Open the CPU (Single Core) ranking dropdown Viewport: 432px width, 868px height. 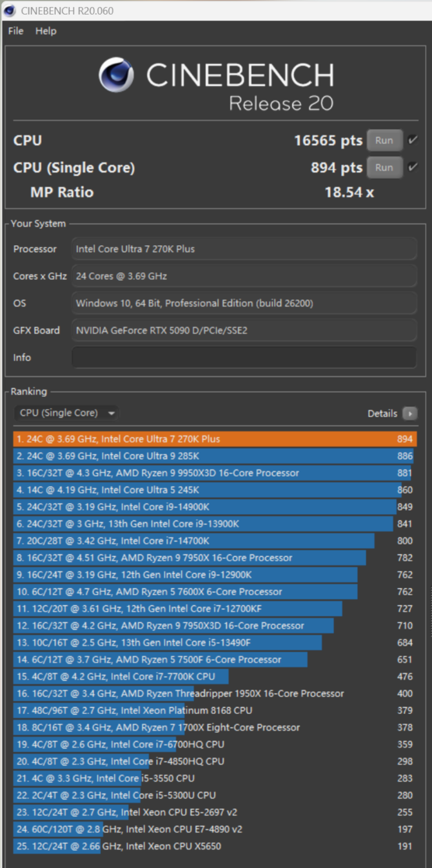(66, 413)
